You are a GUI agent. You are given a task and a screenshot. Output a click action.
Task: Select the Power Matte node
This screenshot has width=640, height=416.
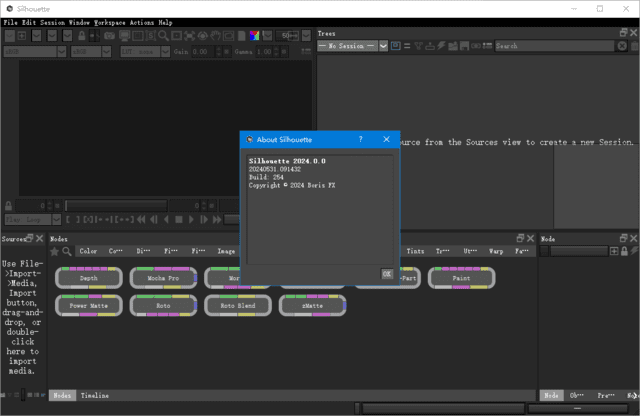point(89,305)
